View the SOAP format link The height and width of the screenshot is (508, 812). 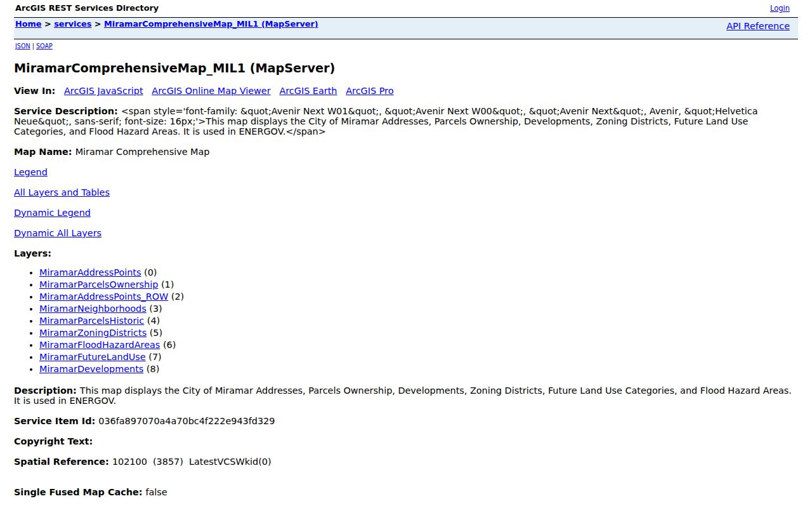click(x=44, y=46)
